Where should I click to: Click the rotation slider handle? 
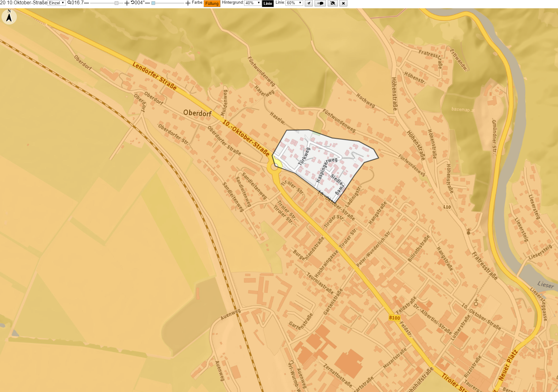153,3
